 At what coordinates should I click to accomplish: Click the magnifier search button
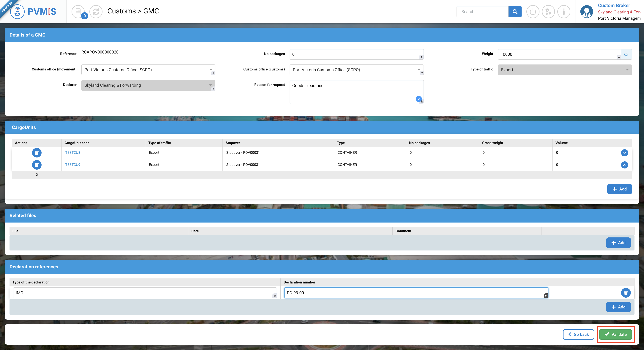[x=515, y=12]
